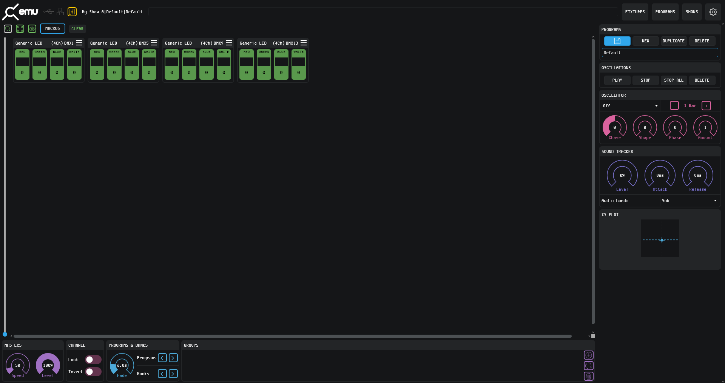Image resolution: width=725 pixels, height=383 pixels.
Task: Click the purple Attack knob
Action: tap(660, 176)
